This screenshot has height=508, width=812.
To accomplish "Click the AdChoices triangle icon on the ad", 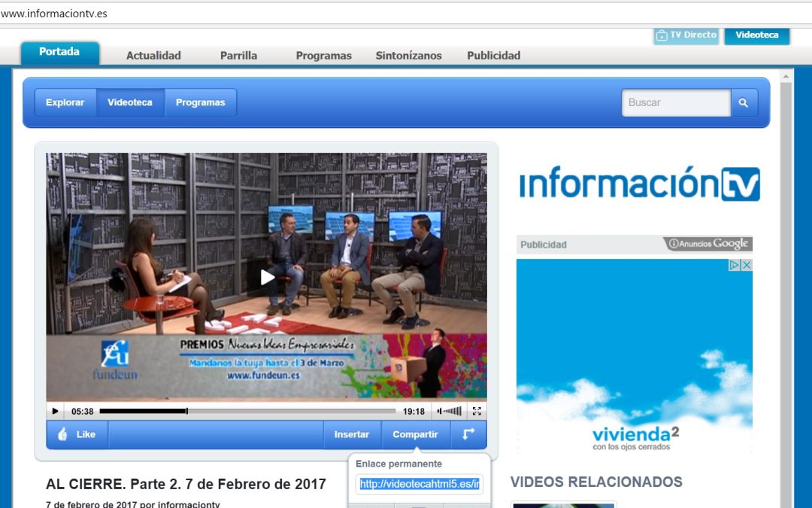I will point(735,265).
